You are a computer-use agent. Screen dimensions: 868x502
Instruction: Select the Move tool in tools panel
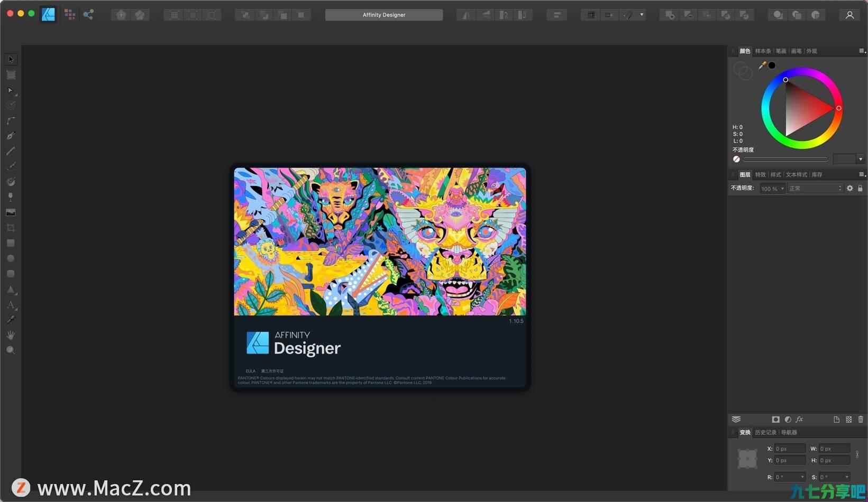(x=11, y=59)
